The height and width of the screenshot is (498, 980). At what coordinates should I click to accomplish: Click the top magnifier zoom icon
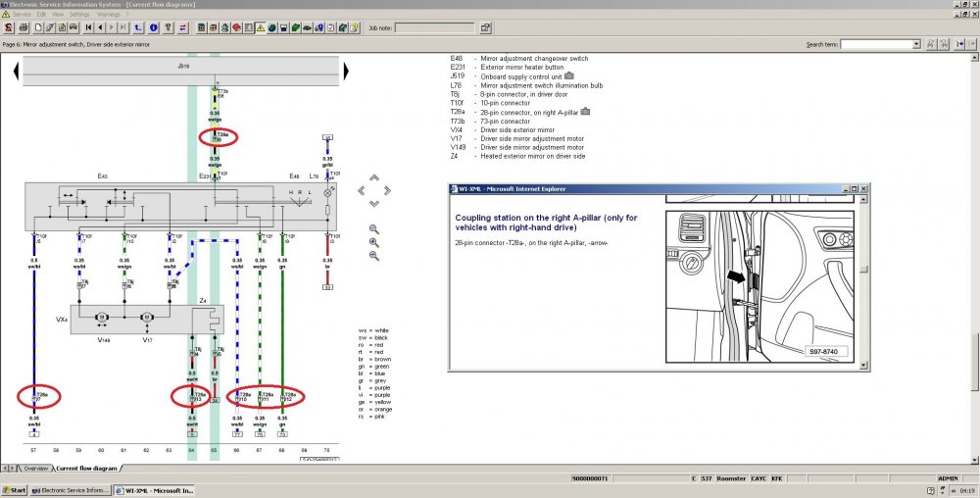(373, 229)
